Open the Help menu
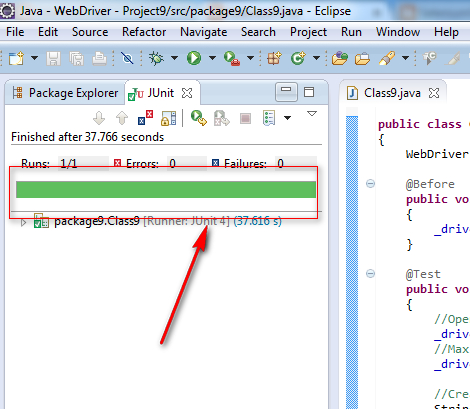 [x=446, y=32]
